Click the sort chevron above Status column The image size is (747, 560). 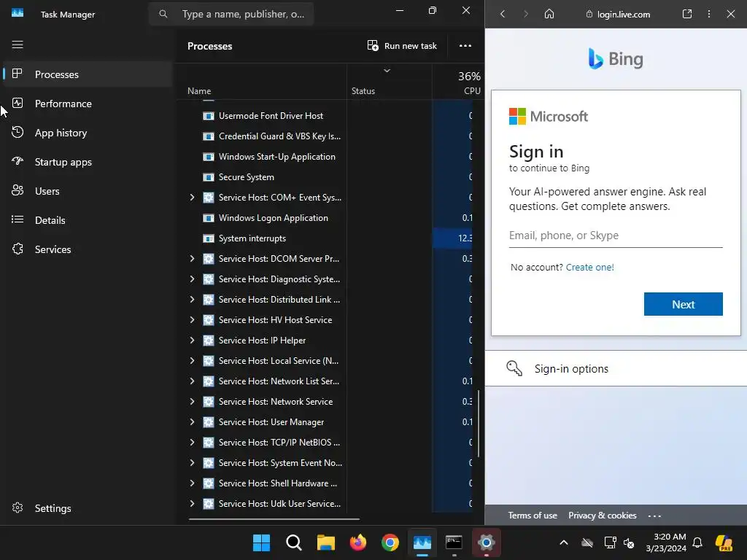[x=387, y=71]
